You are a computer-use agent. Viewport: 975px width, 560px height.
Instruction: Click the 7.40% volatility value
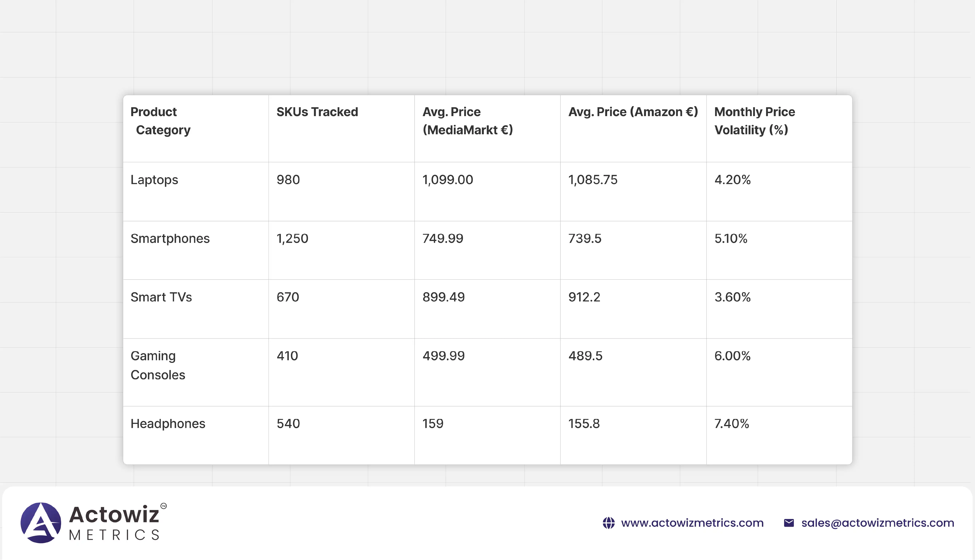[731, 424]
